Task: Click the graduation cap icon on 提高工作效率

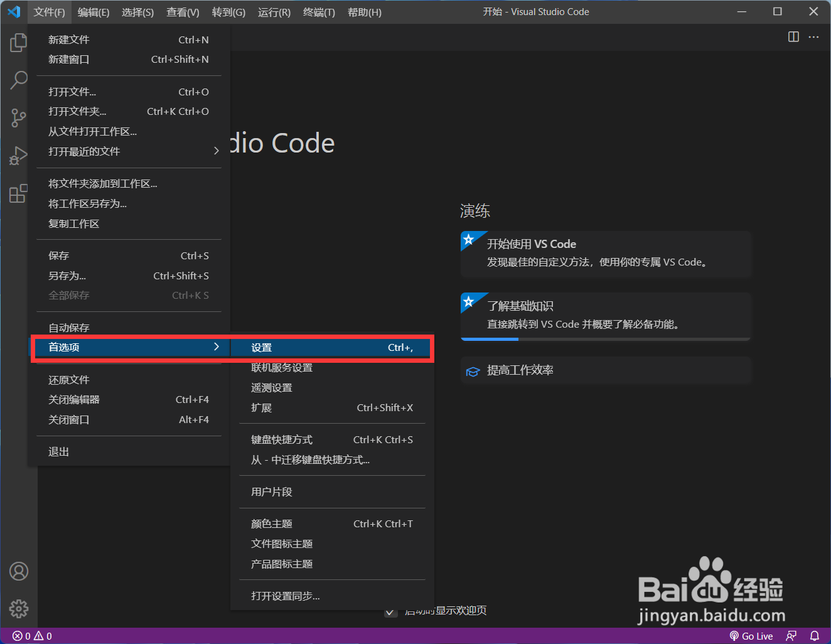Action: [473, 372]
